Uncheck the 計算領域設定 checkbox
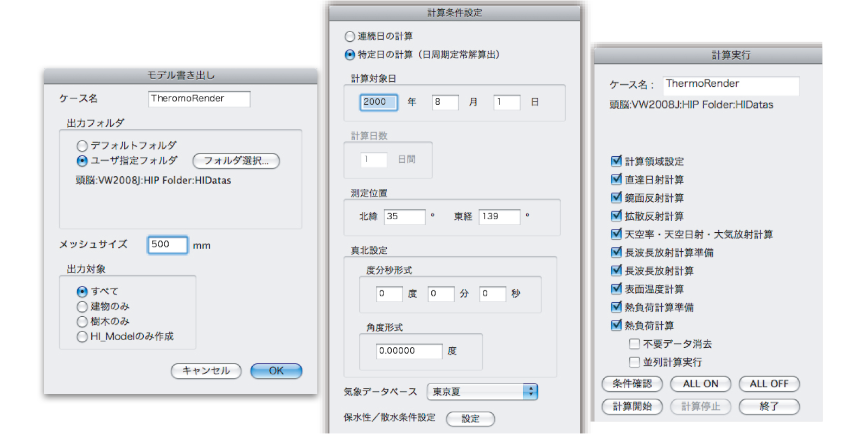 tap(616, 161)
